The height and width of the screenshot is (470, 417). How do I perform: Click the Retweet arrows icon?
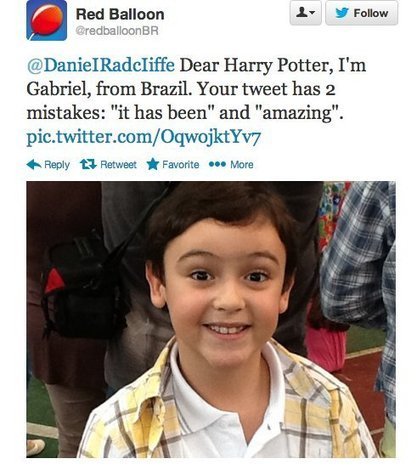[x=88, y=164]
